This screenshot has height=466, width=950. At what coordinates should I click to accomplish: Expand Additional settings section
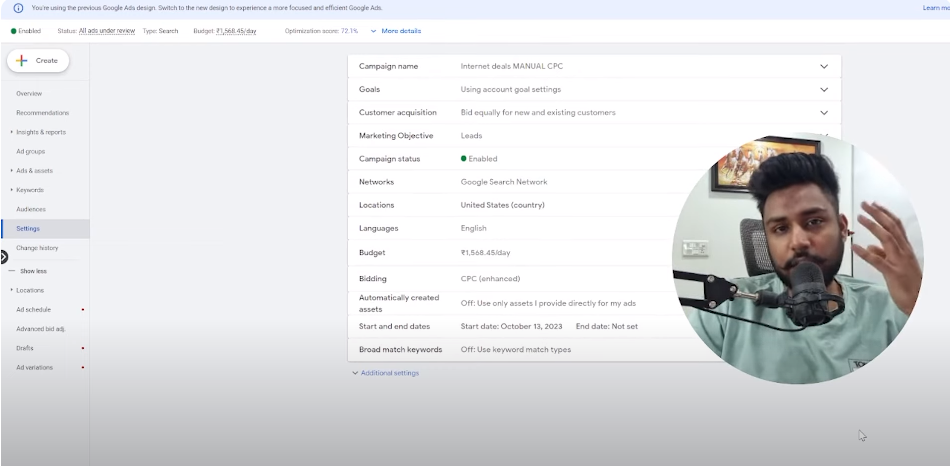(386, 373)
